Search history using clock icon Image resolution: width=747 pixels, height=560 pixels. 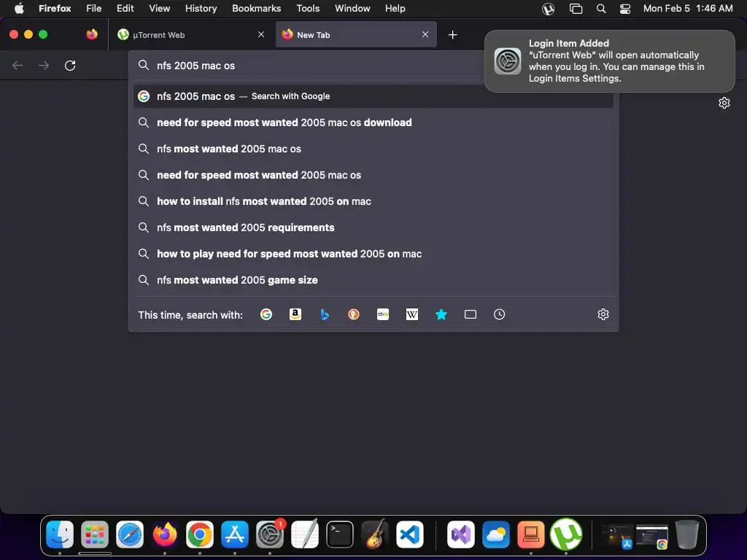(x=499, y=314)
